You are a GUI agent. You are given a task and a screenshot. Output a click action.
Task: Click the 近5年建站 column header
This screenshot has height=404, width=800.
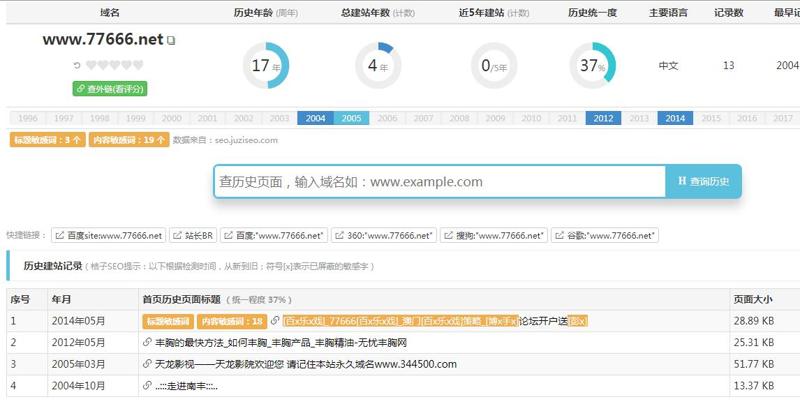point(493,13)
